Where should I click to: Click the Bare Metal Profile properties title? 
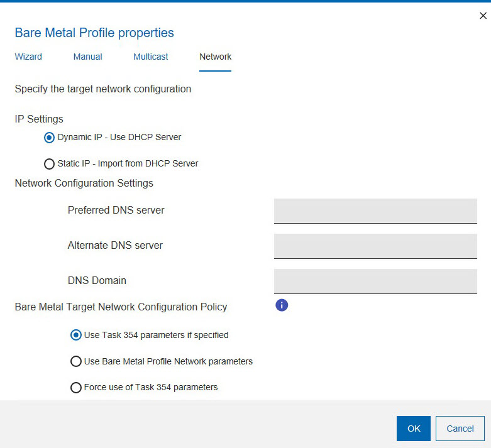94,33
